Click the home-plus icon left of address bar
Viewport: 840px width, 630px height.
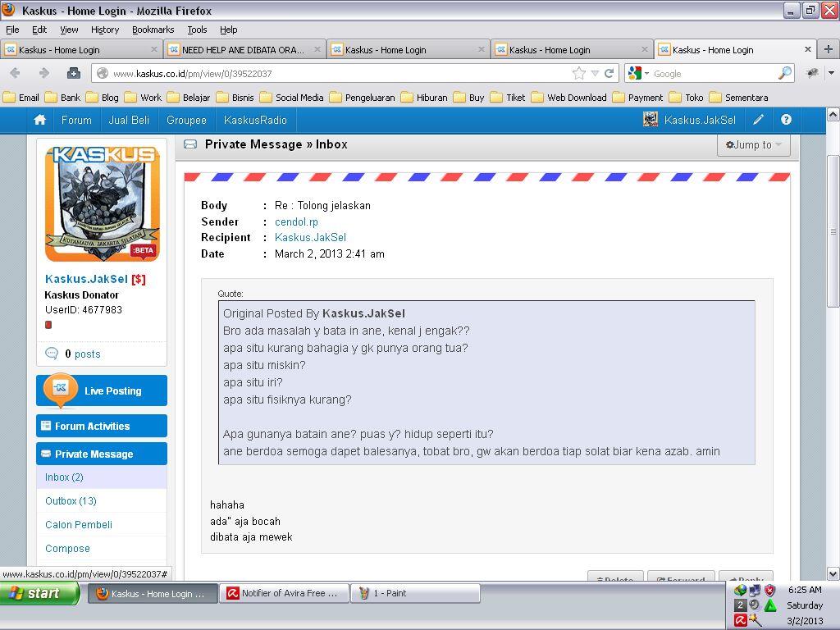[x=74, y=73]
